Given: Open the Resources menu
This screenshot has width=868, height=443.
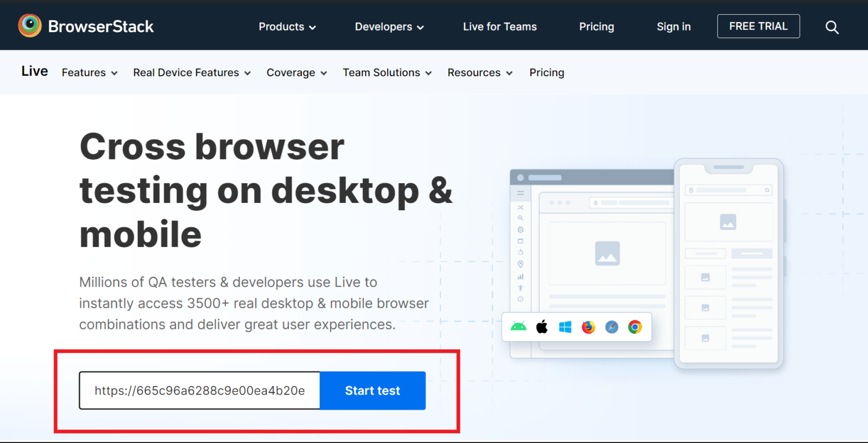Looking at the screenshot, I should (x=479, y=72).
